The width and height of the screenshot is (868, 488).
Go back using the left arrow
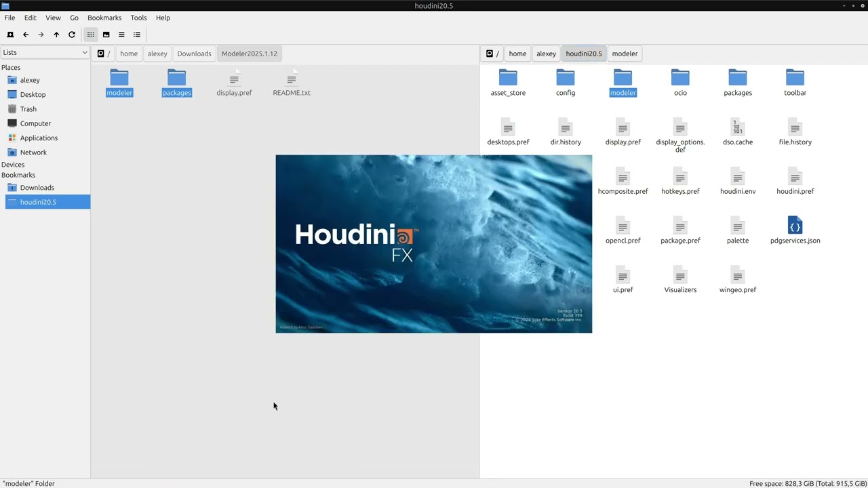pos(26,35)
